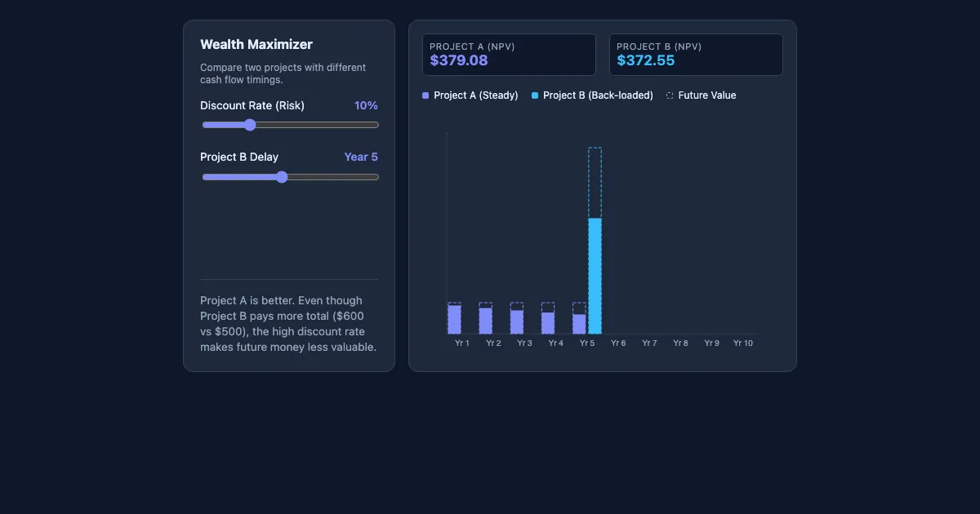Viewport: 980px width, 514px height.
Task: Click the Discount Rate (Risk) label
Action: tap(252, 106)
